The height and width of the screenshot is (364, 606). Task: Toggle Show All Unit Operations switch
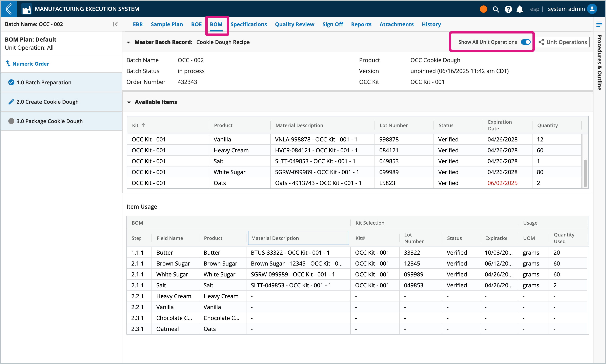[x=525, y=42]
